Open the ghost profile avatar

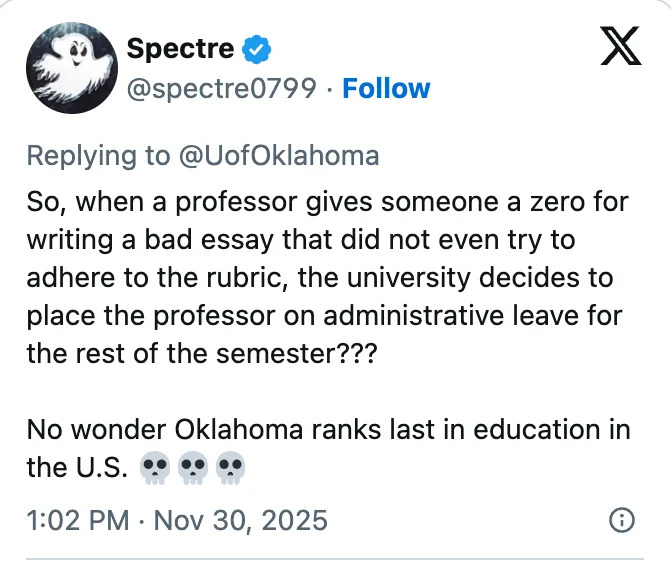(x=67, y=69)
